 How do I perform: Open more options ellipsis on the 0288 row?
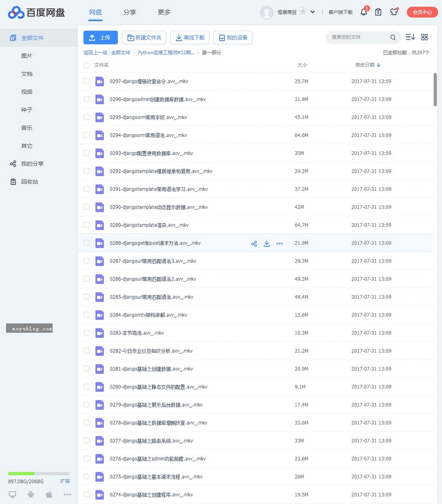tap(280, 243)
